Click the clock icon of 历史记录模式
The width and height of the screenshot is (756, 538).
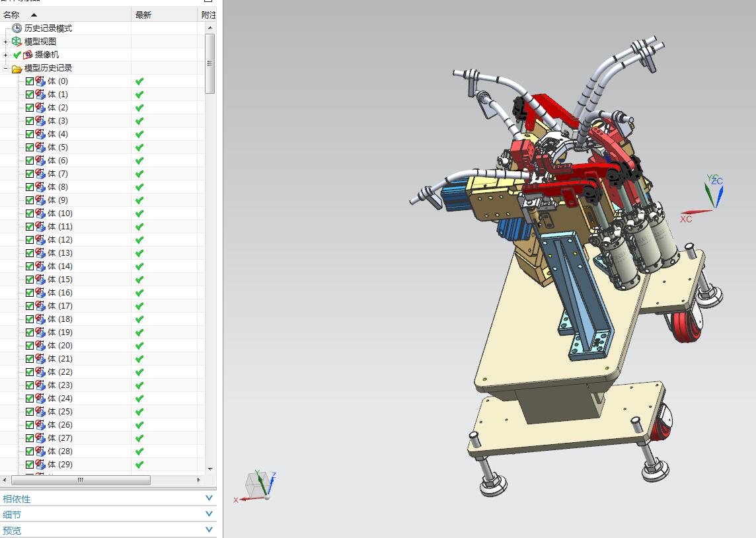pos(17,28)
